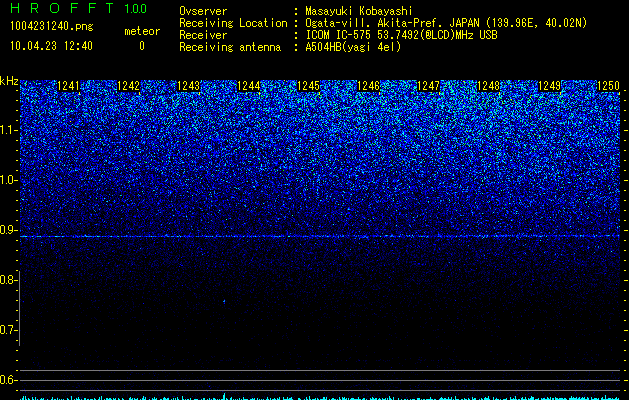The image size is (629, 400).
Task: Click the 1247 time marker
Action: [429, 86]
